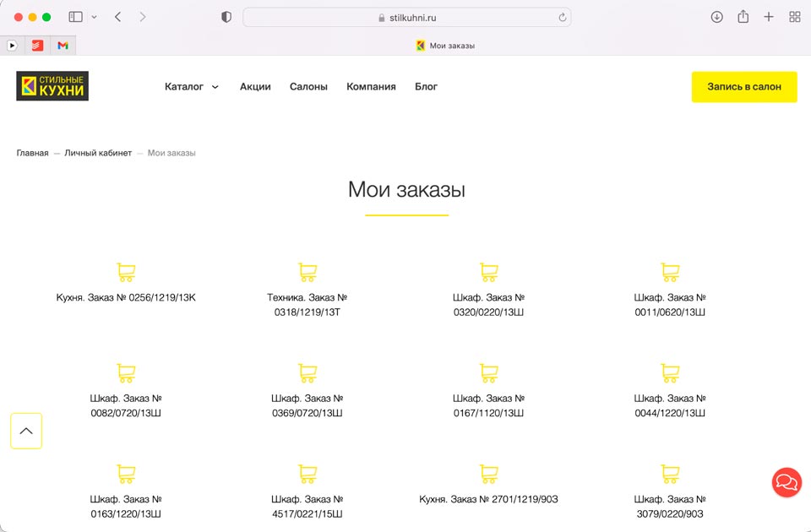Viewport: 811px width, 532px height.
Task: Expand the Каталог dropdown menu
Action: (x=191, y=86)
